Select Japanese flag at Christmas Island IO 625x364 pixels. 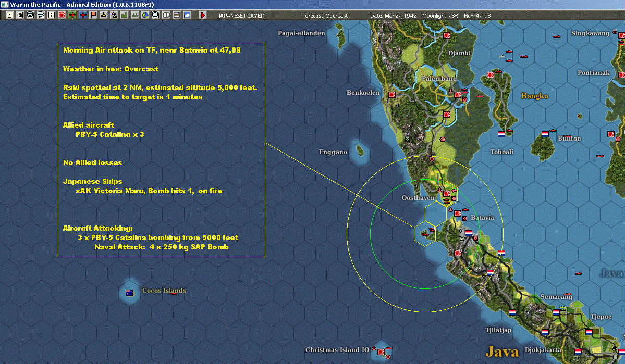(381, 352)
